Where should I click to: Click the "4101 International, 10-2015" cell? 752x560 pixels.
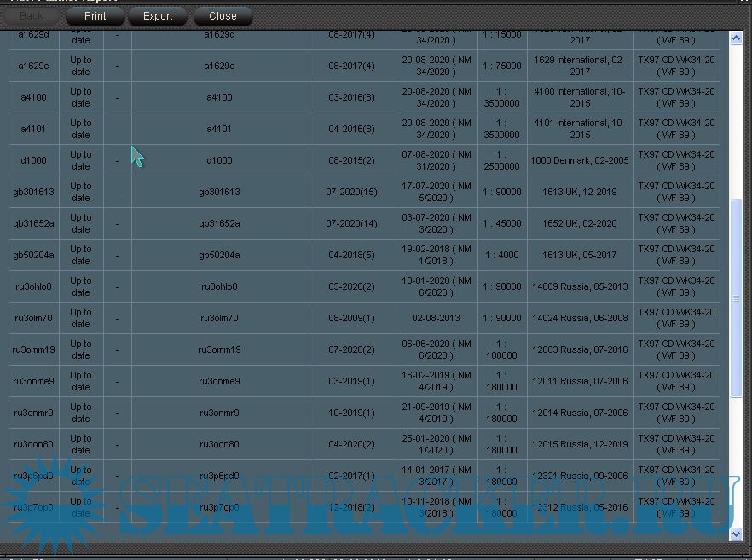[x=580, y=130]
